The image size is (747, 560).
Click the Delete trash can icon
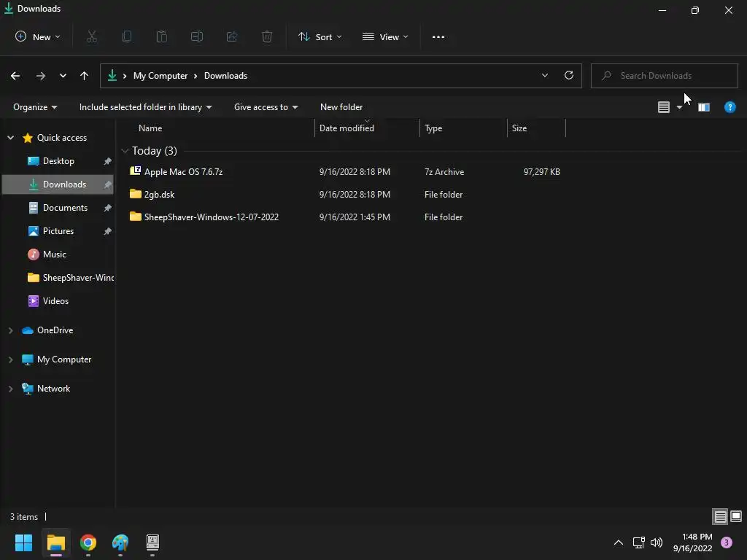(267, 36)
